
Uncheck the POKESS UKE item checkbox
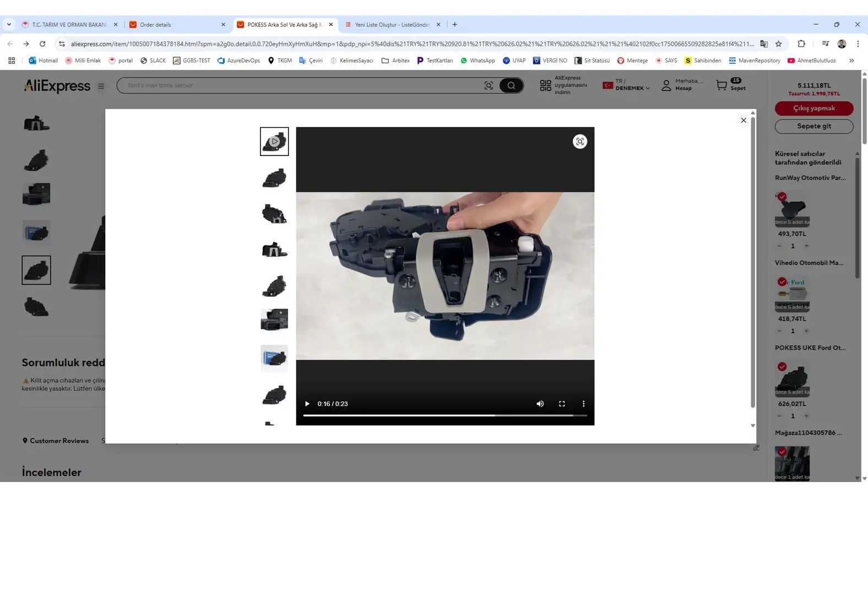point(782,367)
